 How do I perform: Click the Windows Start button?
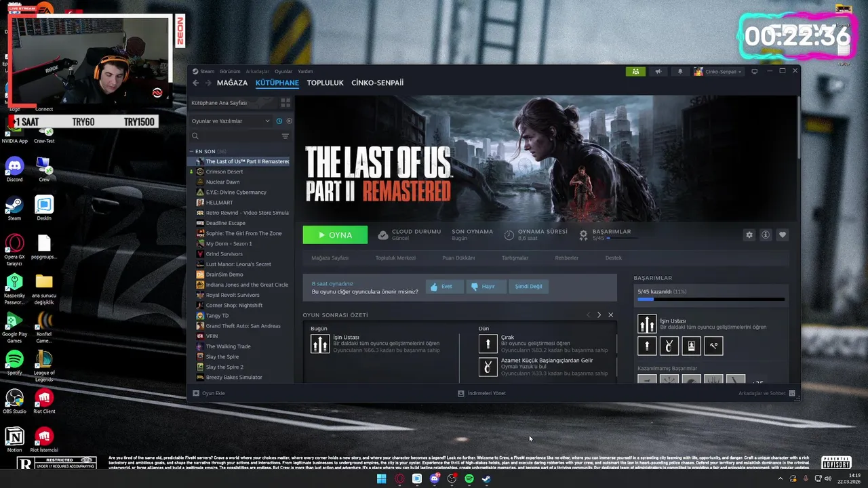coord(382,479)
